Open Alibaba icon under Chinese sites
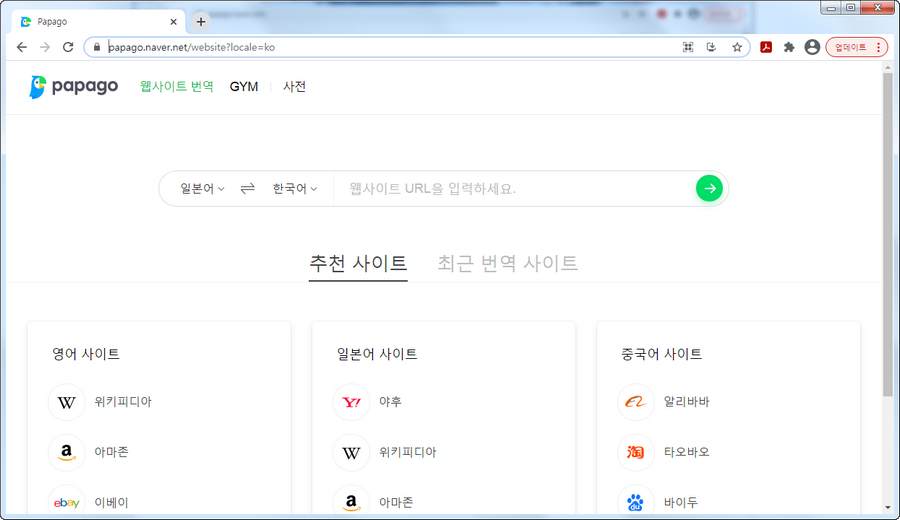 (636, 402)
